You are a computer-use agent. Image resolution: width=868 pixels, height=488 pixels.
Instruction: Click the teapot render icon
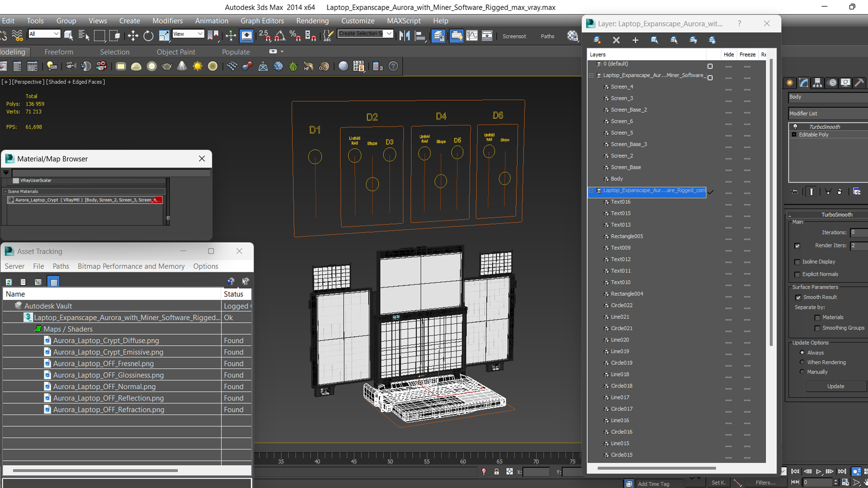click(167, 66)
